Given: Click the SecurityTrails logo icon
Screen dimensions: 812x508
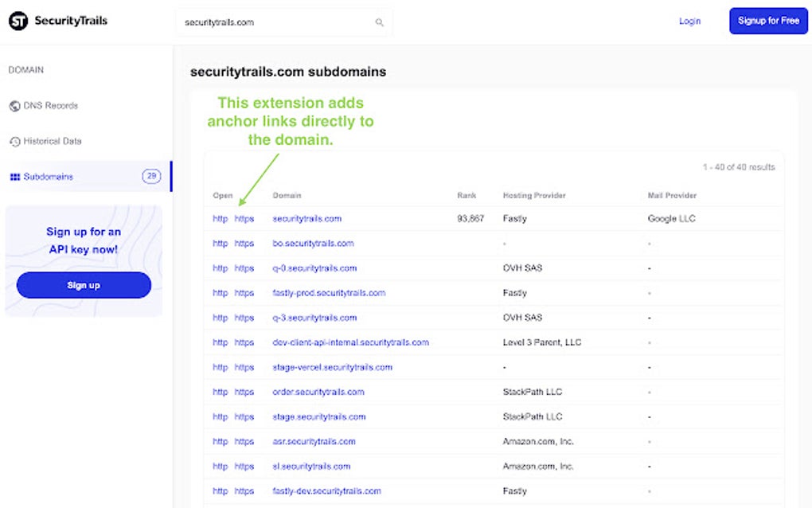Looking at the screenshot, I should 18,21.
